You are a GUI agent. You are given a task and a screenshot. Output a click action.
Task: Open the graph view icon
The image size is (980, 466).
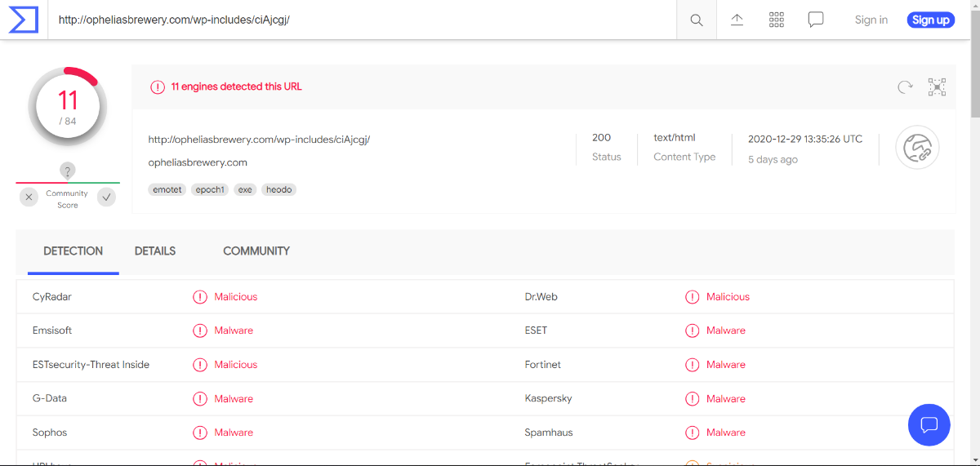click(937, 87)
